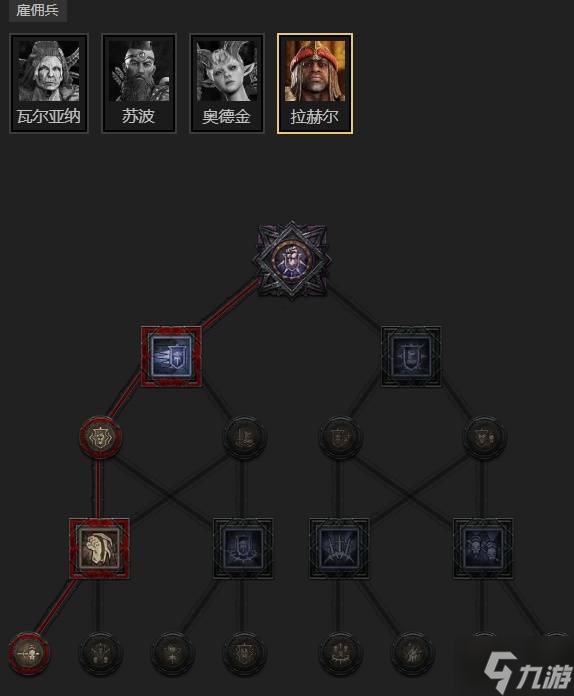Screen dimensions: 574x696
Task: Select the 瓦尔亚纳 mercenary portrait
Action: [x=49, y=83]
